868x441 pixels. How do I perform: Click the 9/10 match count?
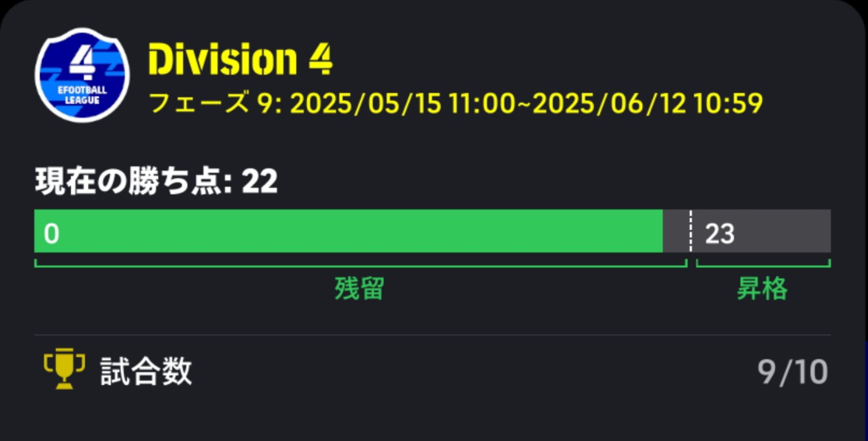click(793, 372)
